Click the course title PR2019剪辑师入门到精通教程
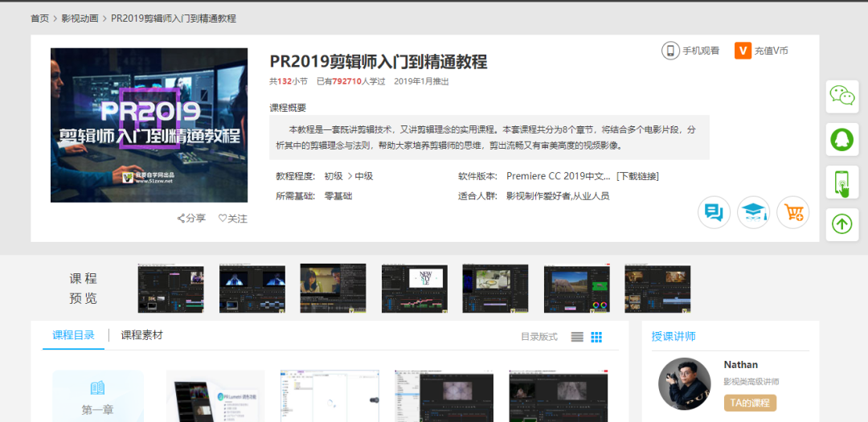 pos(379,61)
